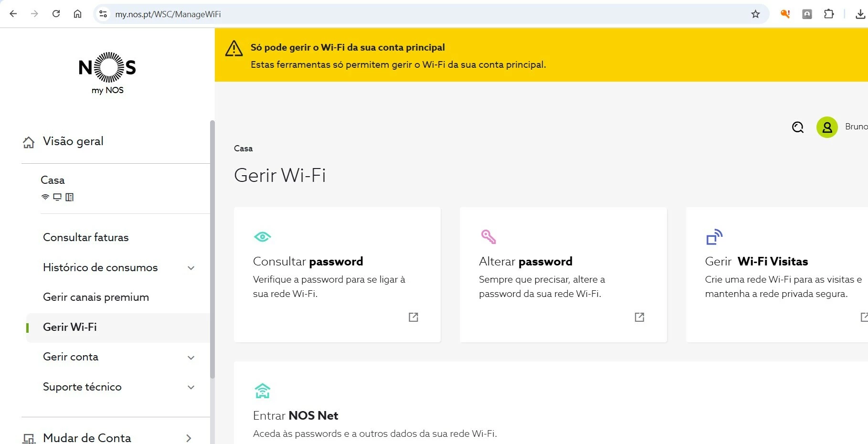Open Consultar password external link icon

(x=413, y=317)
